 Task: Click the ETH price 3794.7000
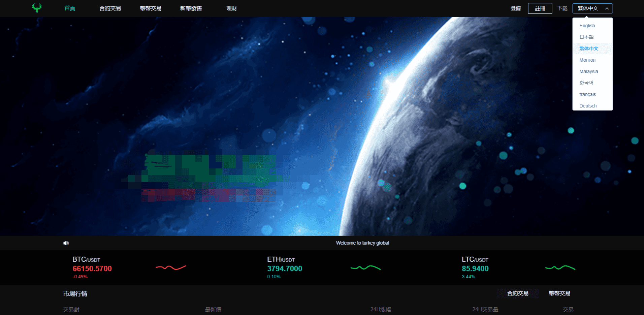(x=285, y=269)
